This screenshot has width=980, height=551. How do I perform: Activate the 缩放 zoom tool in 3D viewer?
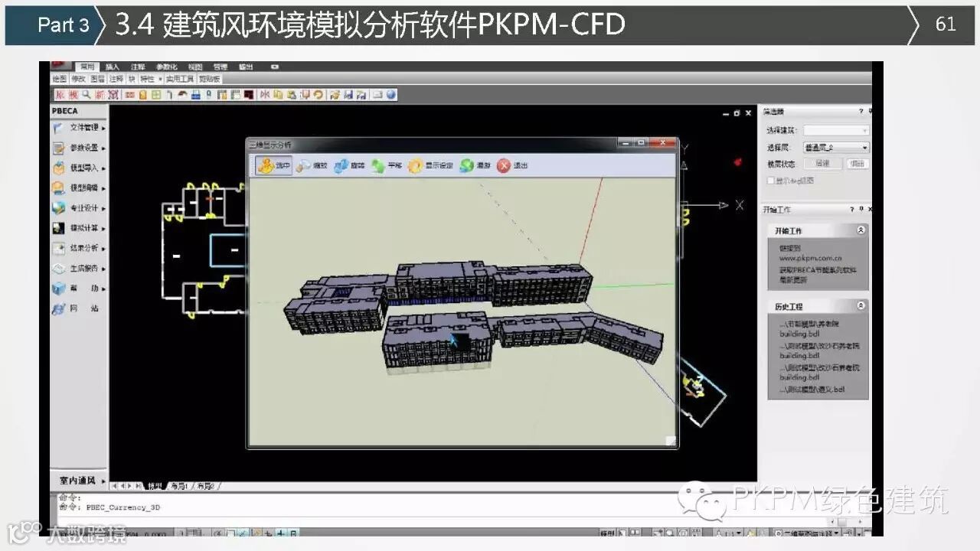312,165
